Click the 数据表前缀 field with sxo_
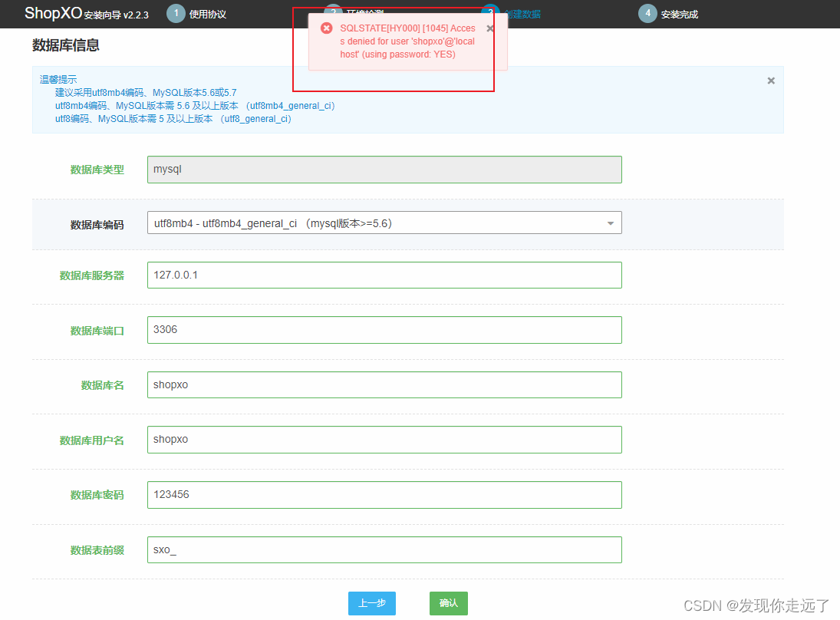The height and width of the screenshot is (620, 840). (x=384, y=550)
